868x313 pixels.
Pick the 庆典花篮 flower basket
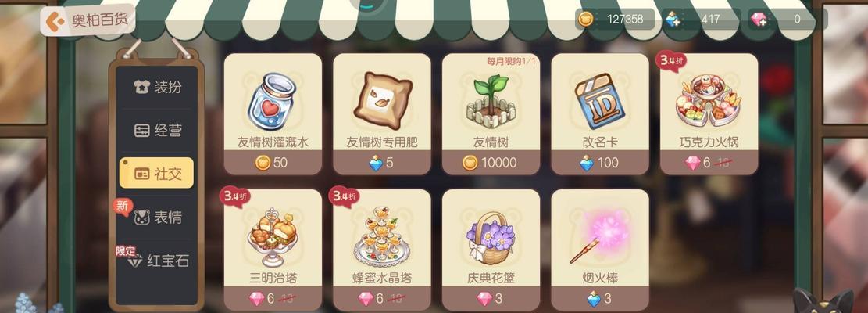[491, 250]
